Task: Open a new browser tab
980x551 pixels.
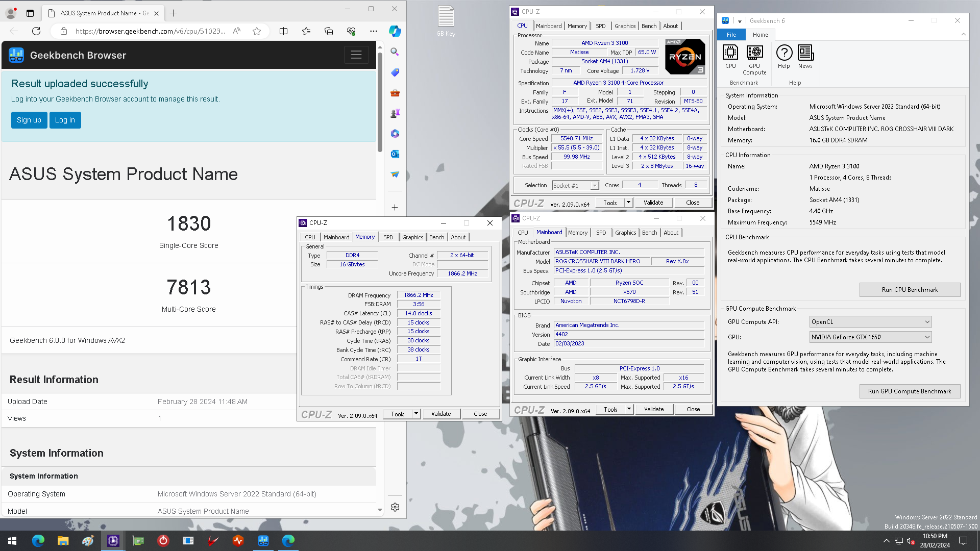Action: (x=174, y=13)
